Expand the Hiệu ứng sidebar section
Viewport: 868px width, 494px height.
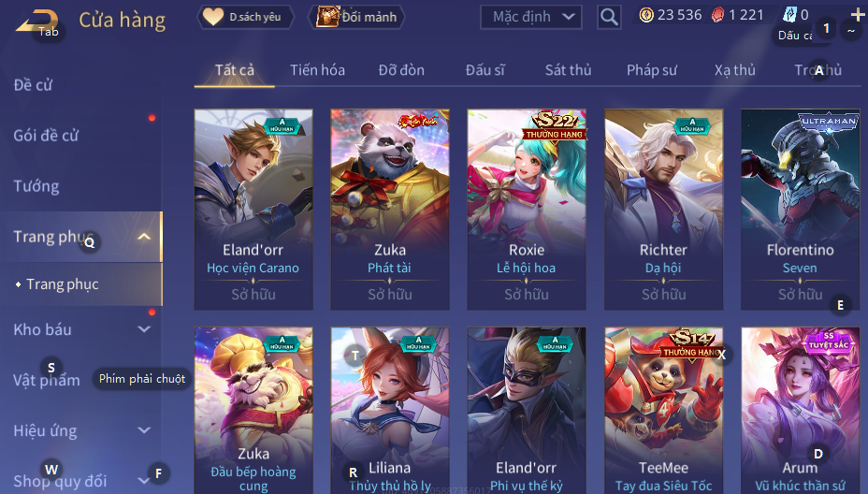click(144, 430)
